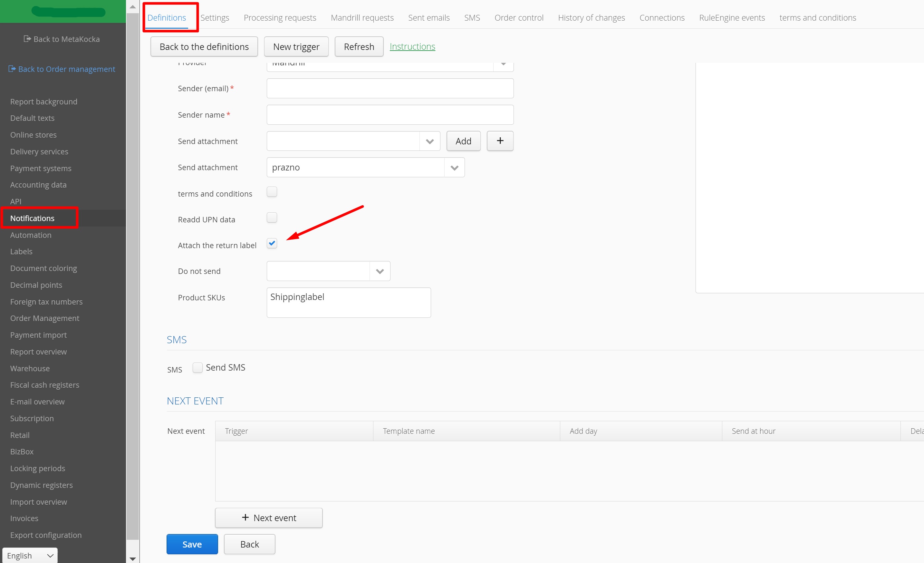Click into the Sender (email) field
This screenshot has height=563, width=924.
tap(390, 88)
